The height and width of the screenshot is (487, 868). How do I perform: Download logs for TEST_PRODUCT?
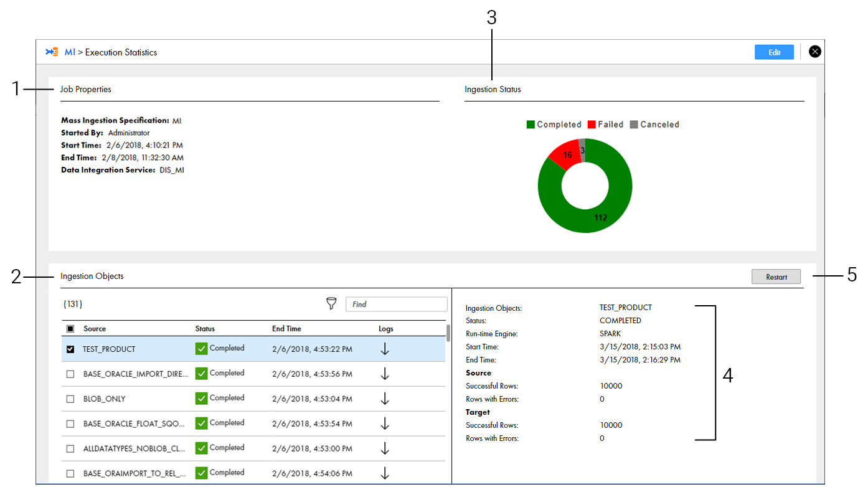point(385,349)
